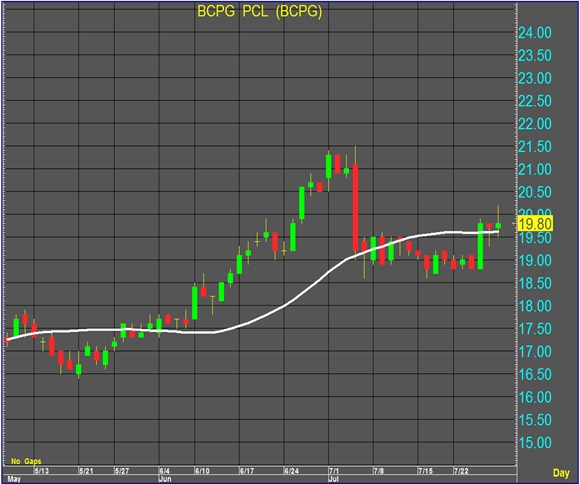Click the 'Jun' month label
Image resolution: width=580 pixels, height=484 pixels.
pyautogui.click(x=165, y=479)
